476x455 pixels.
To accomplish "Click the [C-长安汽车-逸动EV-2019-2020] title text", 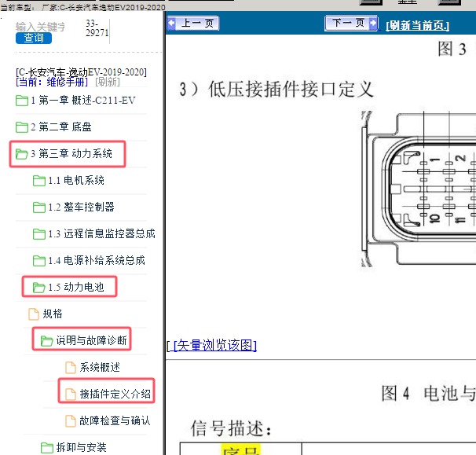I will [x=81, y=72].
